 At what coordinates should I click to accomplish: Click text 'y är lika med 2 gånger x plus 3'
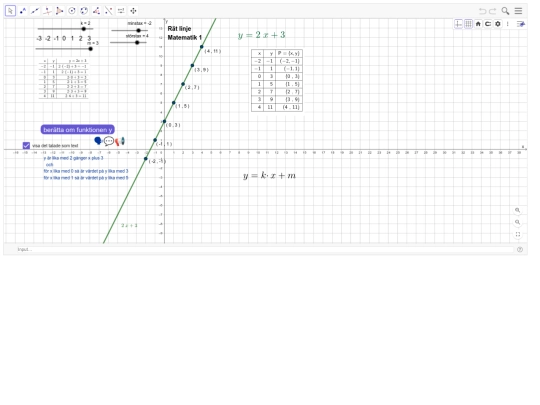coord(73,158)
